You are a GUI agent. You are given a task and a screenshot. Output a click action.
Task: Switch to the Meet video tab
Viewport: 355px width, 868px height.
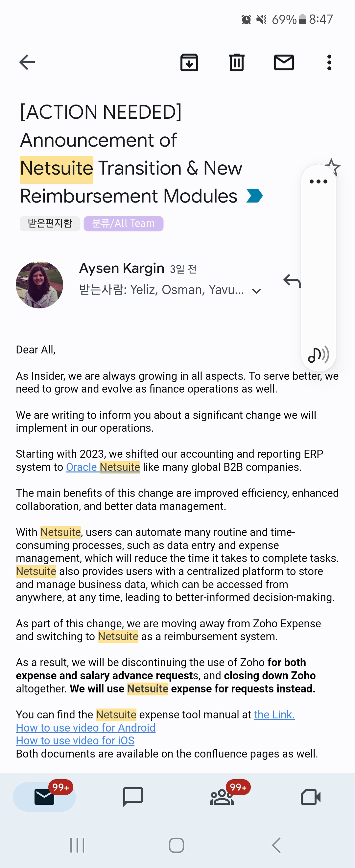[310, 796]
